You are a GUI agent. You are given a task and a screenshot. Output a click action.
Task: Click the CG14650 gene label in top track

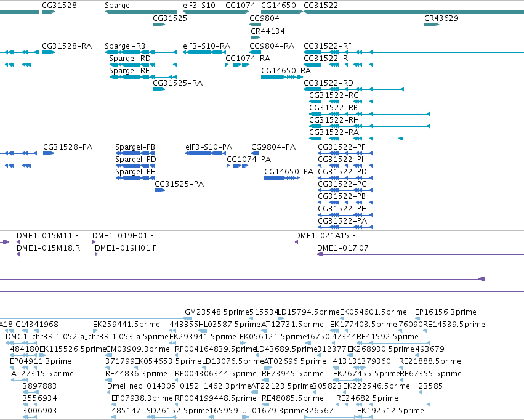click(x=278, y=6)
